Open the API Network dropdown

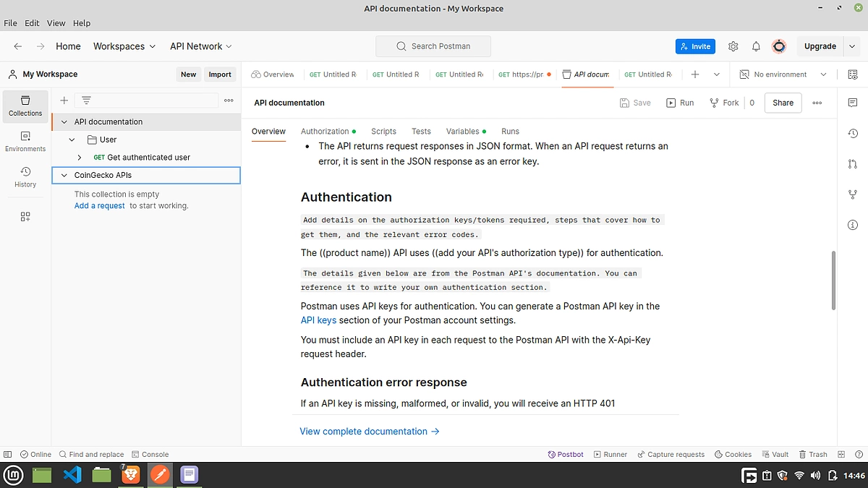[201, 46]
